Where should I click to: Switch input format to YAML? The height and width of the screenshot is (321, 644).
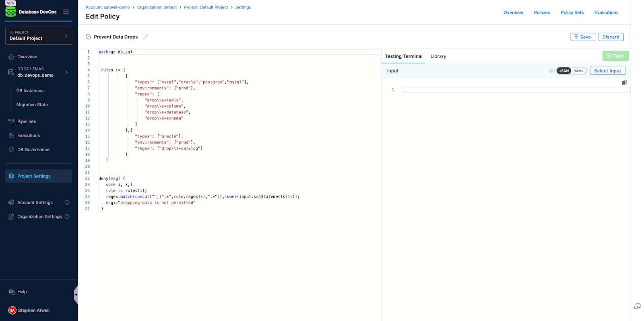coord(578,71)
